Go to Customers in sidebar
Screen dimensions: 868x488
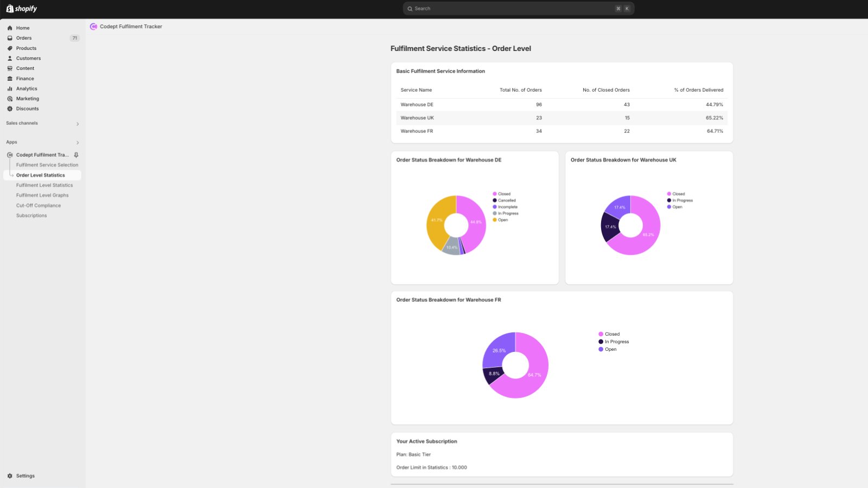(x=28, y=59)
